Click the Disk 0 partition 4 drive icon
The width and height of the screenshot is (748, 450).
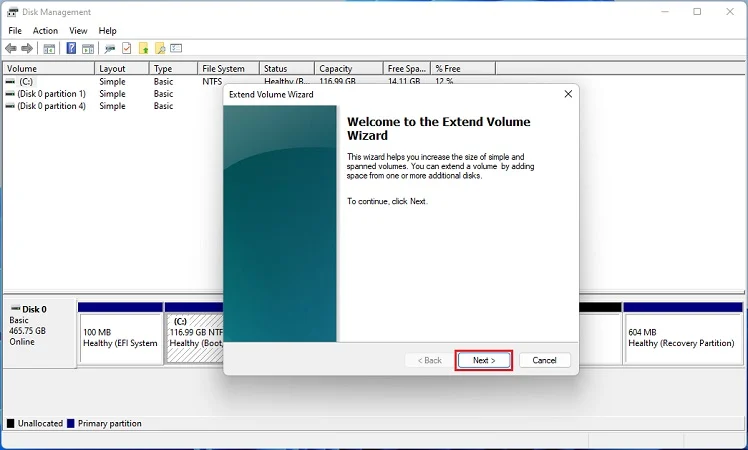(10, 106)
